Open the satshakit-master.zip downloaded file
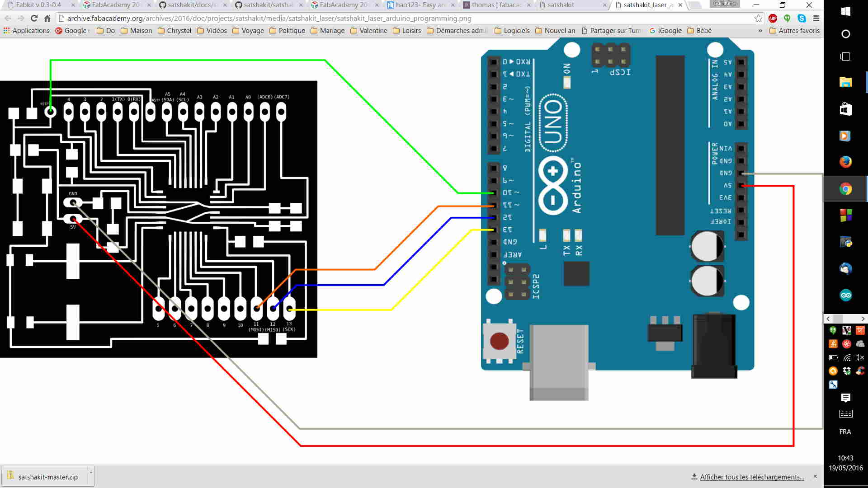The width and height of the screenshot is (868, 488). pyautogui.click(x=47, y=477)
